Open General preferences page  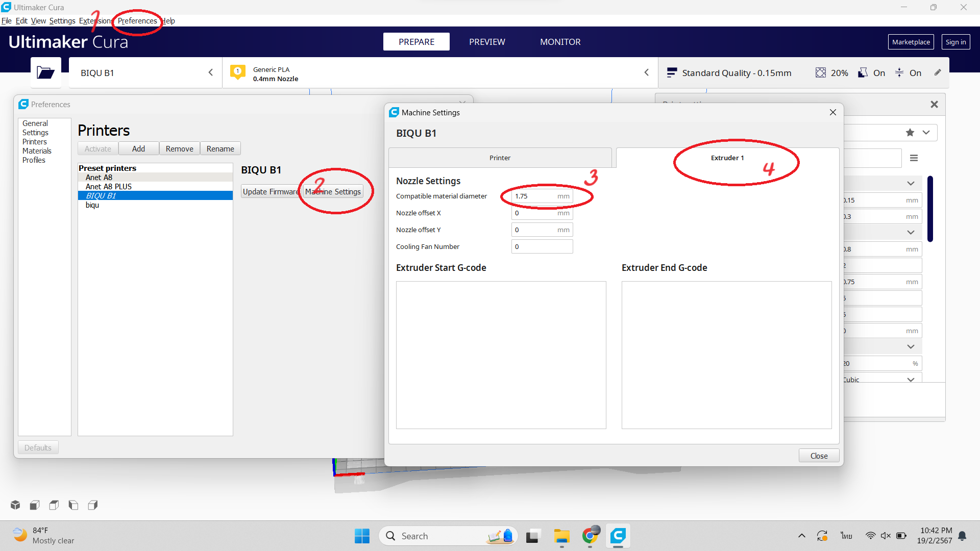click(35, 123)
